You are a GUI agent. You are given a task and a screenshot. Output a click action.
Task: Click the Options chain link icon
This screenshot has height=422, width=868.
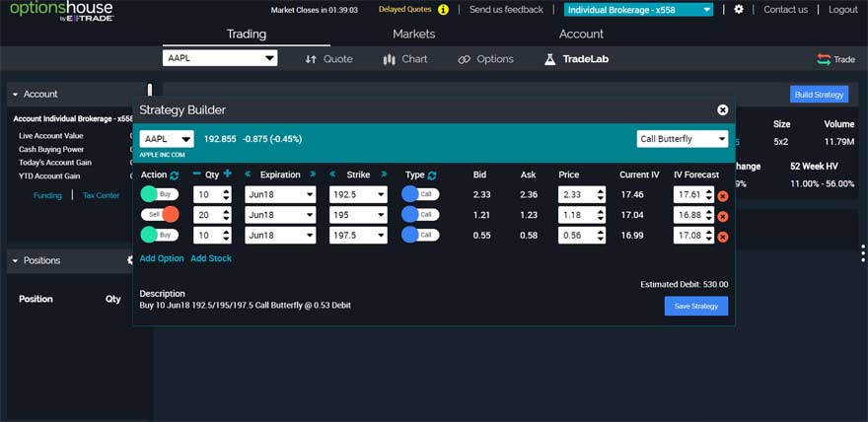464,59
